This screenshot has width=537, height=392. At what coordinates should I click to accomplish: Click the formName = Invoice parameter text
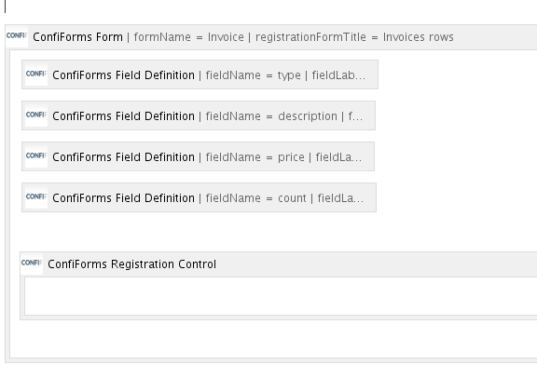[x=189, y=37]
